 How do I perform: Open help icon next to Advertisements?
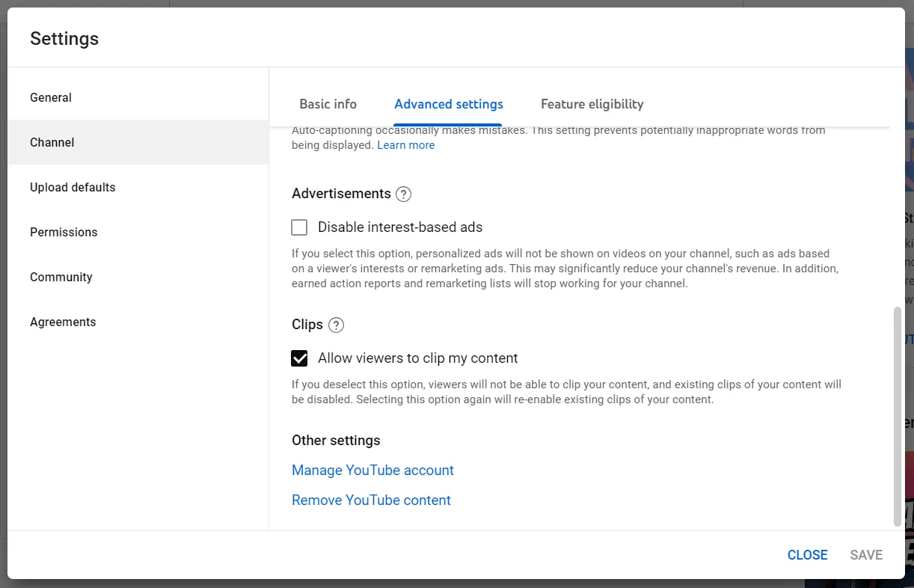403,195
